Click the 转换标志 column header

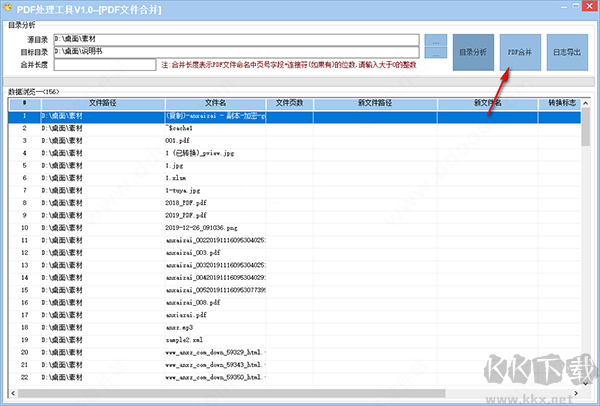coord(558,102)
